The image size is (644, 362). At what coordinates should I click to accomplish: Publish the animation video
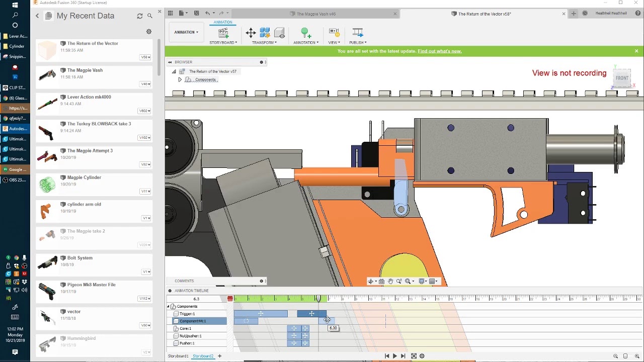358,33
